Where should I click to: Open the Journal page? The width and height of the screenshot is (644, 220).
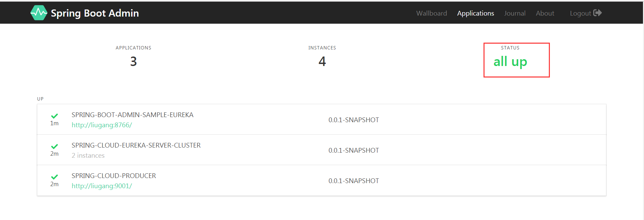[x=515, y=13]
